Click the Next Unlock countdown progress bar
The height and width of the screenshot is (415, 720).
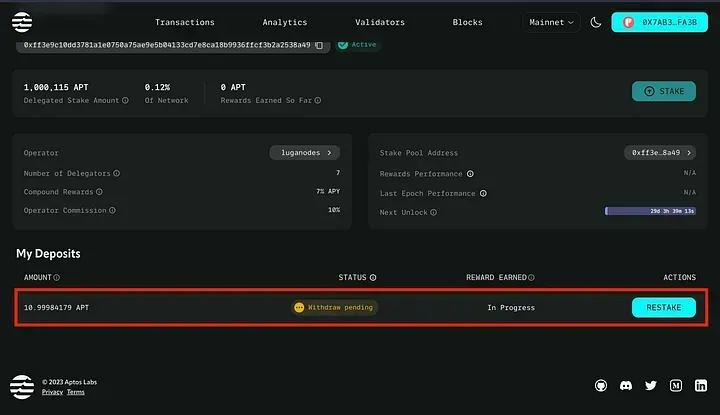(650, 211)
